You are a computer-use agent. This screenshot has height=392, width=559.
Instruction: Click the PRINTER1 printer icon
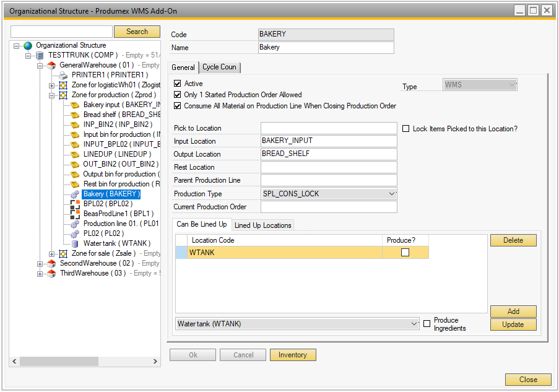(63, 75)
